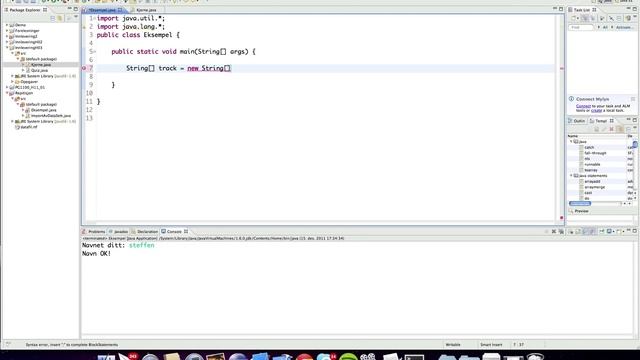Select Kjerne.java in Package Explorer
Viewport: 640px width, 360px height.
[41, 64]
